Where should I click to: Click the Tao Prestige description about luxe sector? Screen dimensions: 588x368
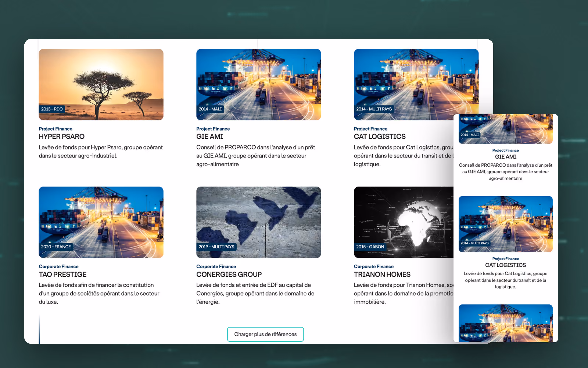[99, 293]
